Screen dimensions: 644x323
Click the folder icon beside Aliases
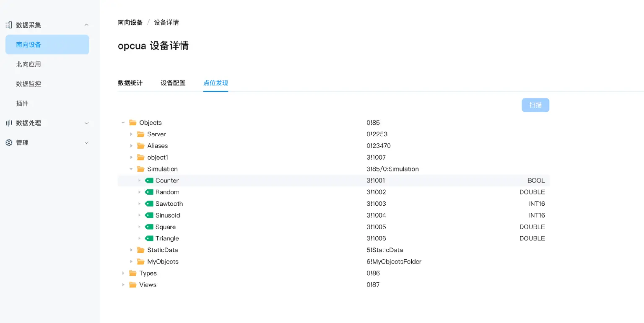point(140,145)
